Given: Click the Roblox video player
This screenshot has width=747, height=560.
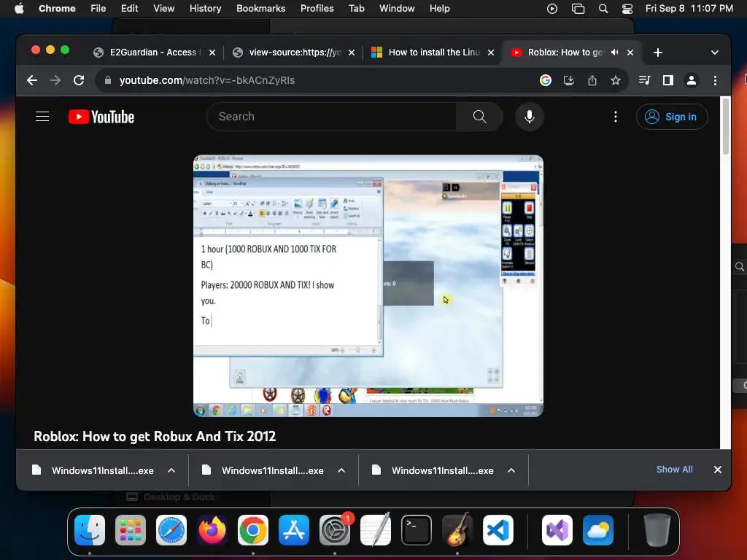Looking at the screenshot, I should click(368, 286).
